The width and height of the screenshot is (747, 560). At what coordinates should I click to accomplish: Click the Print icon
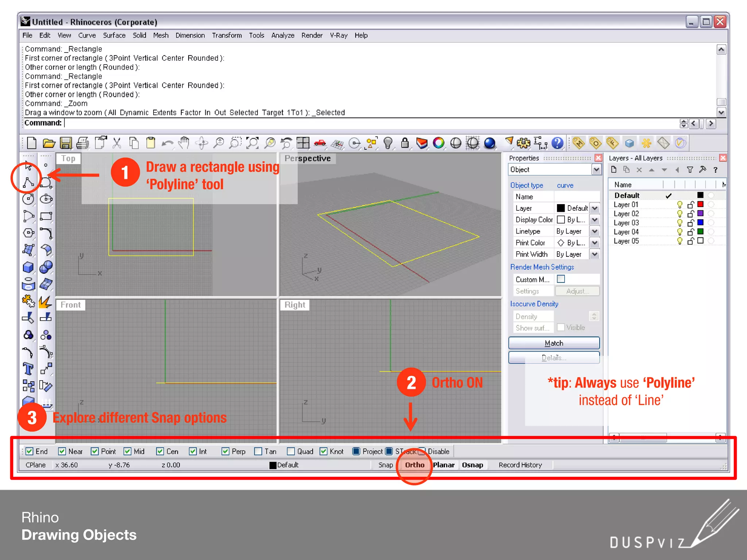(x=83, y=143)
